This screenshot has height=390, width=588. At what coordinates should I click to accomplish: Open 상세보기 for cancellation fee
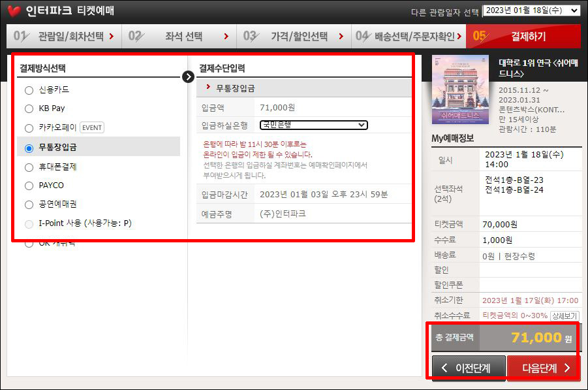(x=565, y=316)
